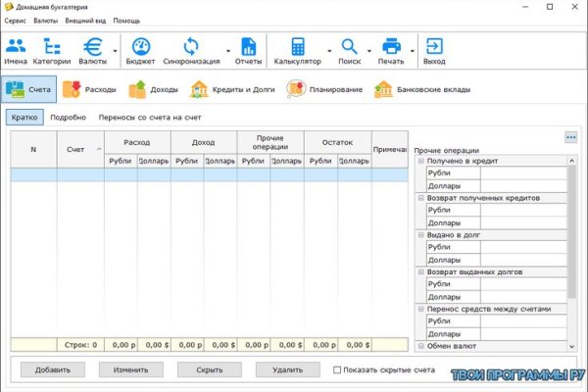Open the Имена (Names) toolbar icon
The image size is (588, 392).
coord(16,47)
